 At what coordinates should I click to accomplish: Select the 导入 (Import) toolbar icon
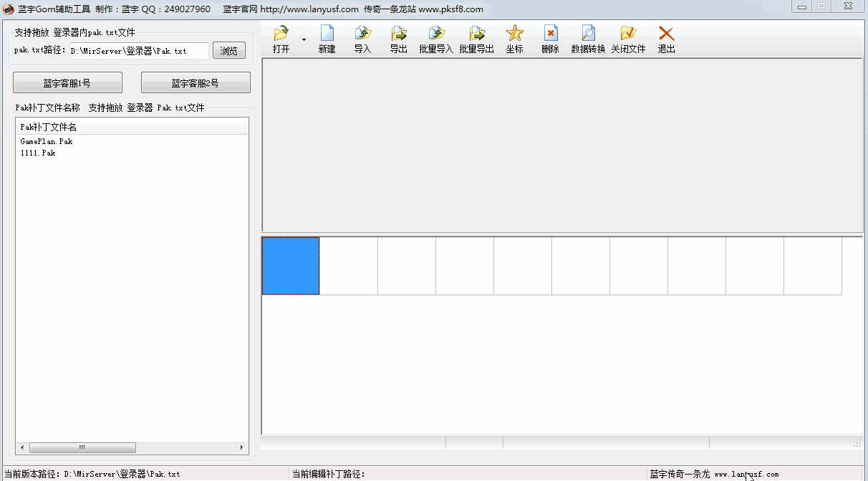[363, 34]
